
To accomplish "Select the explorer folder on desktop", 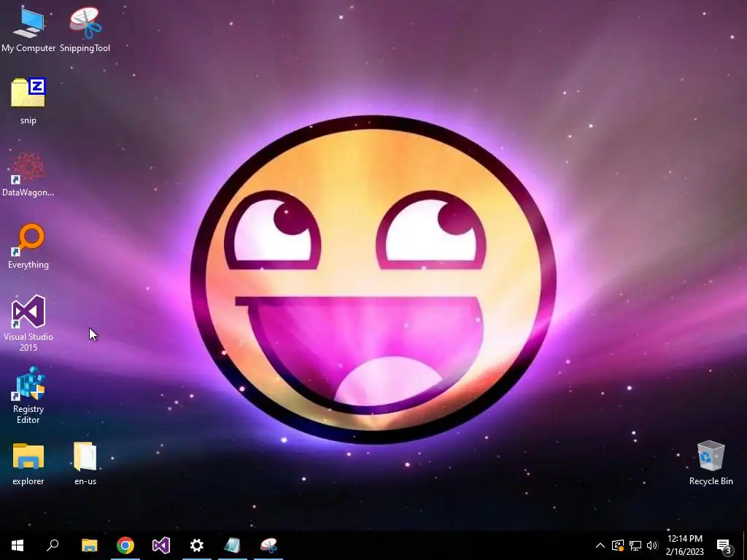I will [28, 463].
